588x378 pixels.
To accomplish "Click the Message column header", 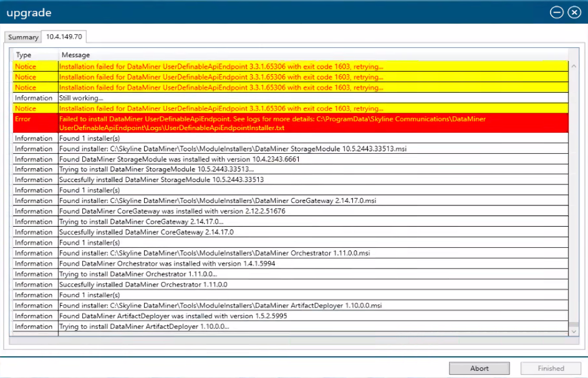I will click(x=313, y=55).
